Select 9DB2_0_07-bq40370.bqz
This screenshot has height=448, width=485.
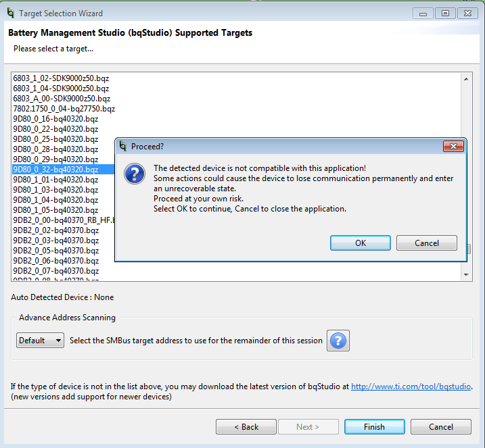pos(56,271)
